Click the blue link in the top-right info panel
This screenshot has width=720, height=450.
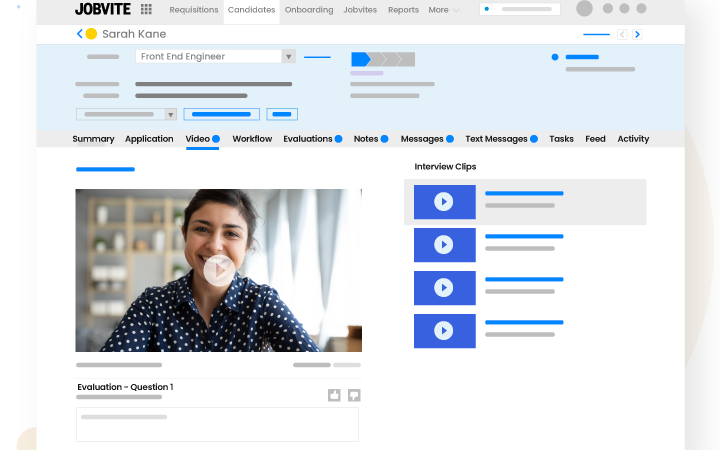click(x=582, y=57)
